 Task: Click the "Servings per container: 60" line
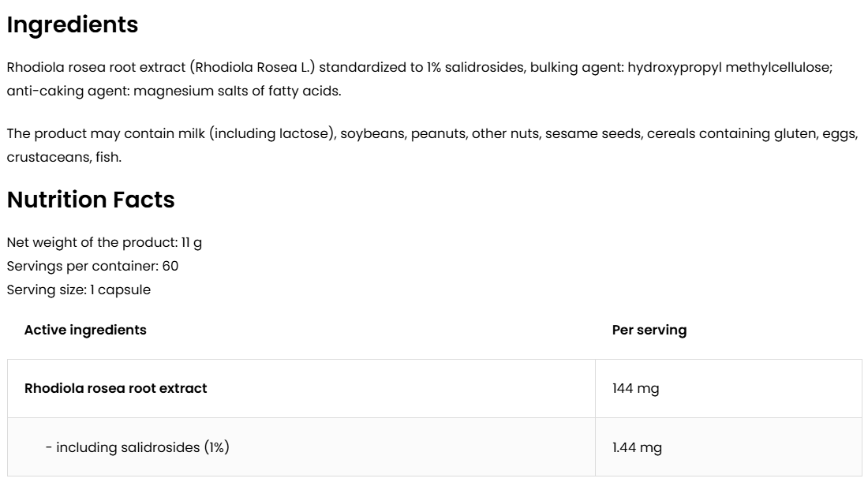pos(92,266)
